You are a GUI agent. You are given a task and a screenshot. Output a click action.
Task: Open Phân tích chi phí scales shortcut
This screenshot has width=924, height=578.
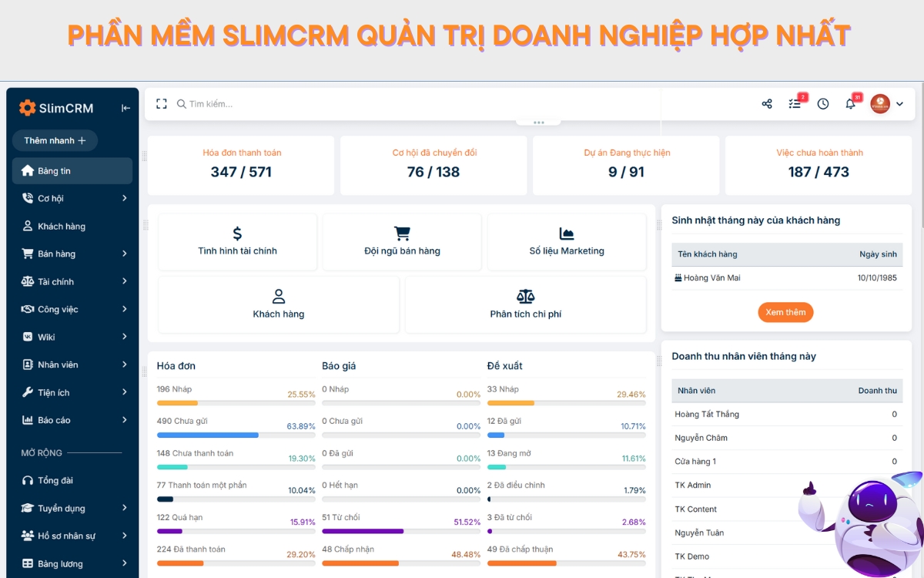click(525, 294)
